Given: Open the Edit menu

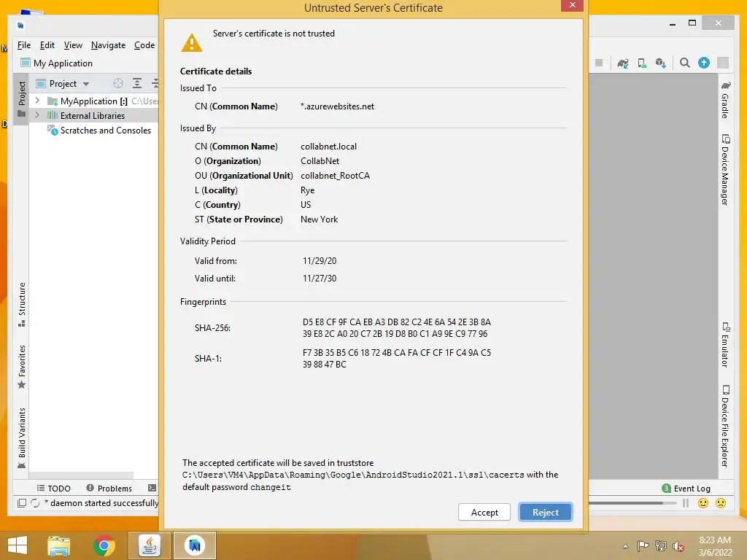Looking at the screenshot, I should click(x=47, y=45).
